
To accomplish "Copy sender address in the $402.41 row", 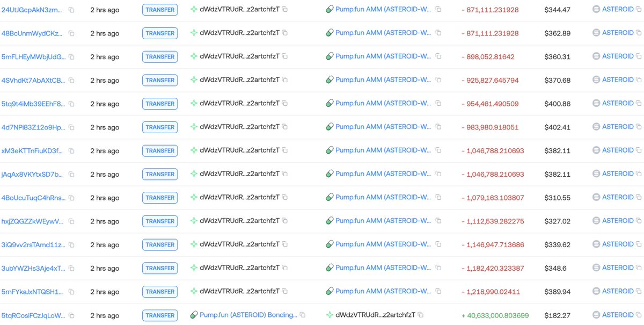I will coord(285,127).
